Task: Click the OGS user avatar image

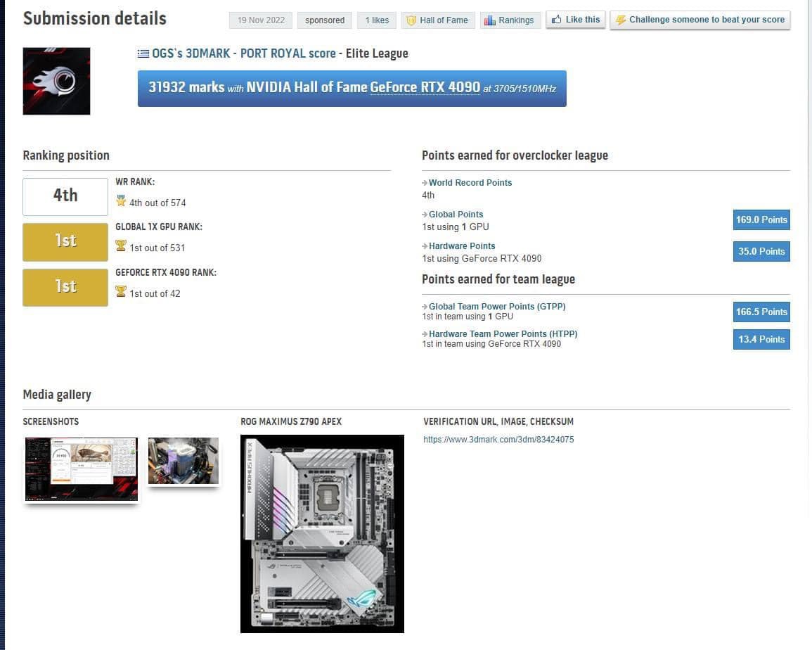Action: pyautogui.click(x=56, y=81)
